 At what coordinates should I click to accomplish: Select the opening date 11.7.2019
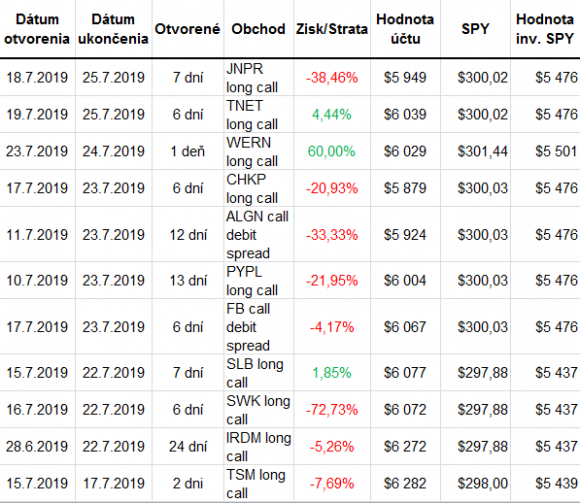tap(37, 235)
